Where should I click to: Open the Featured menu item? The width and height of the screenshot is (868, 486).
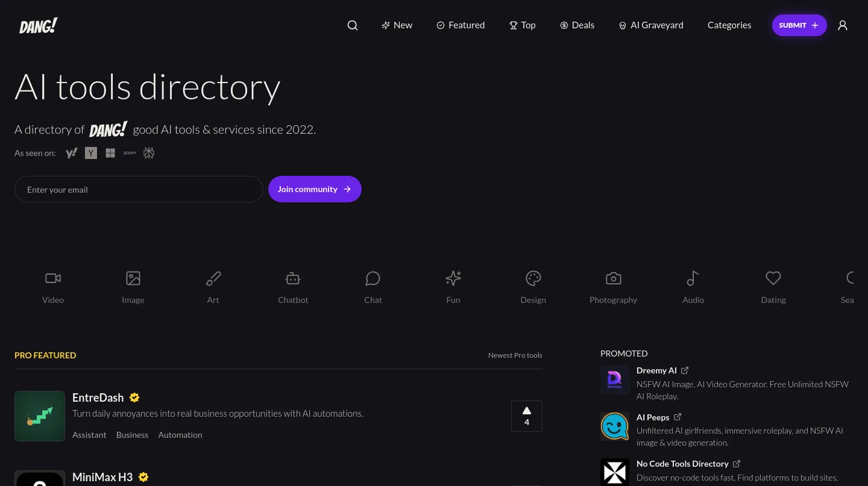[461, 25]
